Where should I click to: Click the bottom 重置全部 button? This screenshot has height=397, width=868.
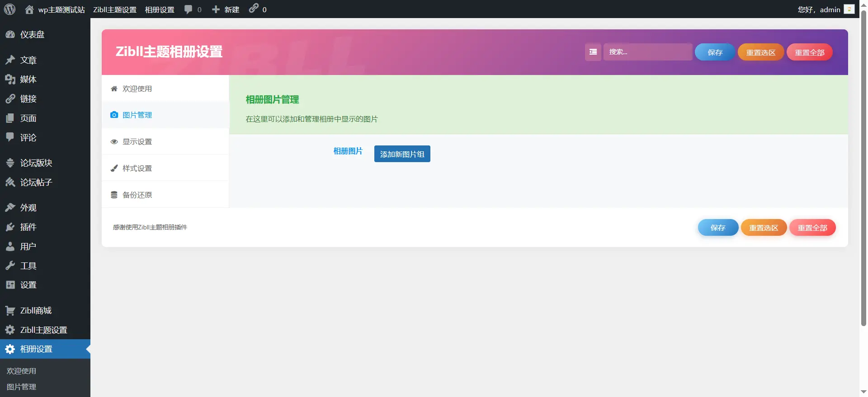tap(812, 228)
